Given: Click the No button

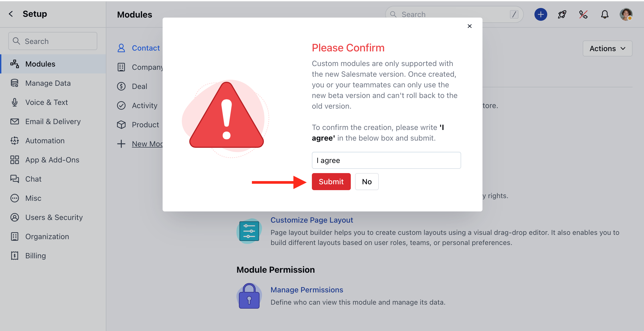Looking at the screenshot, I should [x=367, y=182].
